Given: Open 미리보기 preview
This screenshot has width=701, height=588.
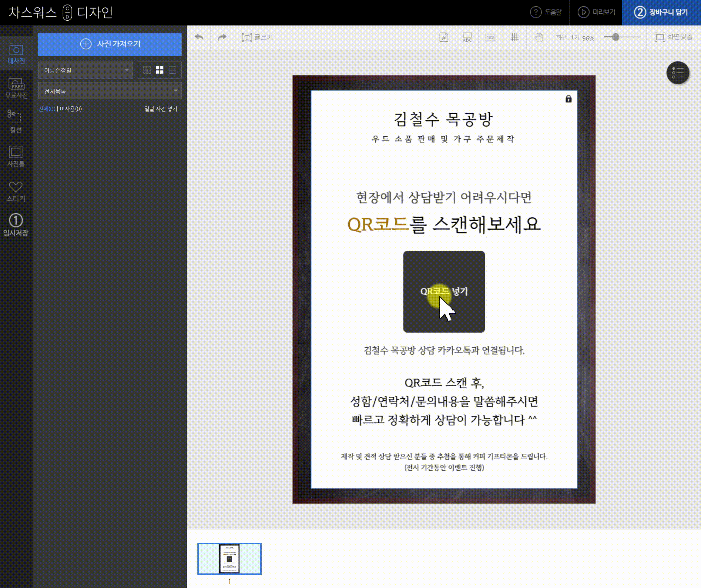Looking at the screenshot, I should tap(596, 12).
